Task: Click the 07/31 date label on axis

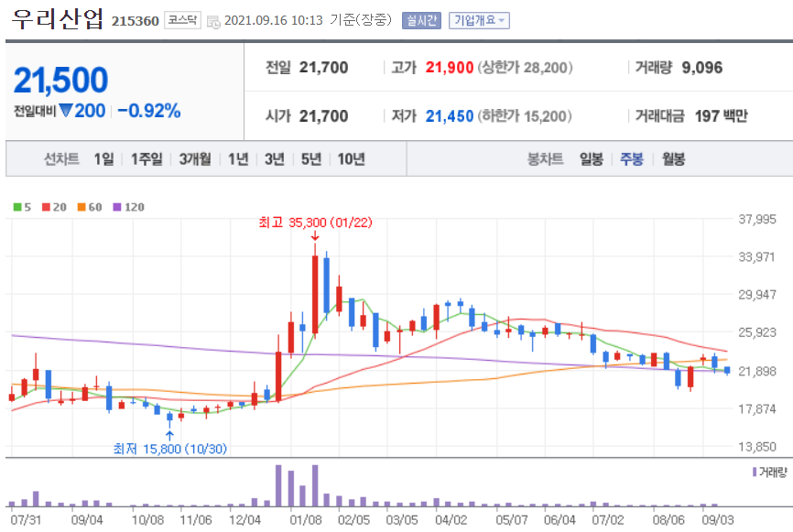Action: 26,520
